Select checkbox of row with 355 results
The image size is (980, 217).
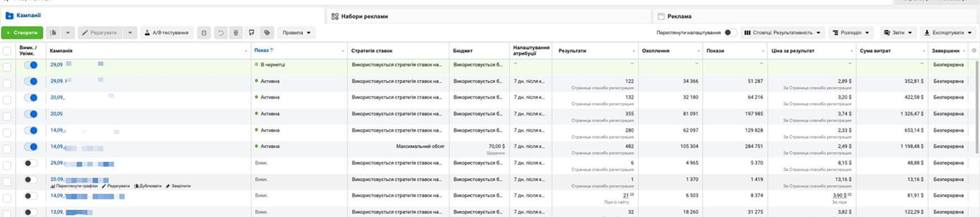click(7, 116)
